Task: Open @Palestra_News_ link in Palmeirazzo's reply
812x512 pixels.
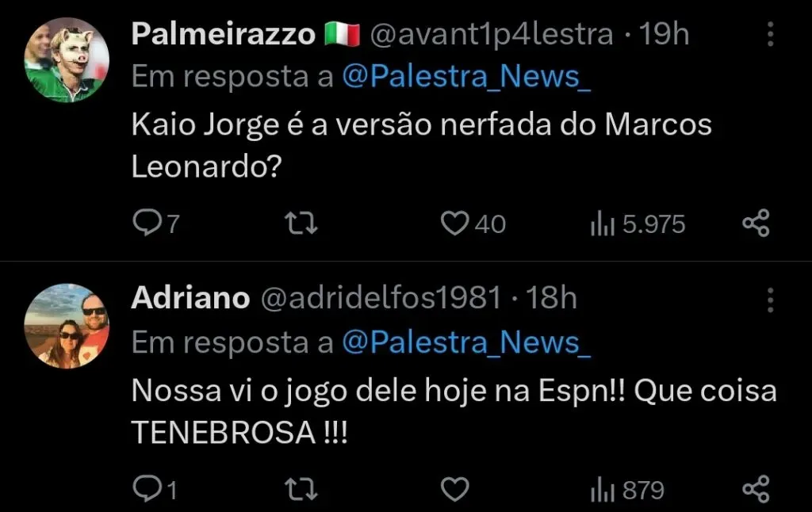Action: coord(466,76)
